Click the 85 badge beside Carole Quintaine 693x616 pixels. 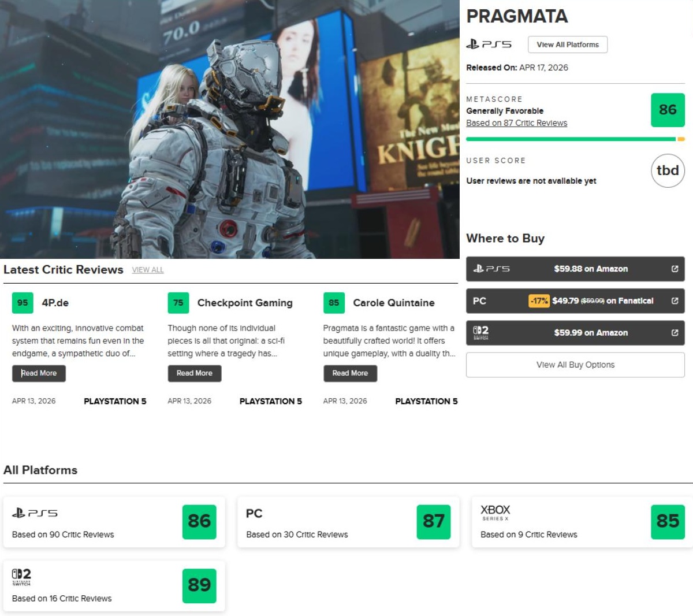pyautogui.click(x=334, y=302)
